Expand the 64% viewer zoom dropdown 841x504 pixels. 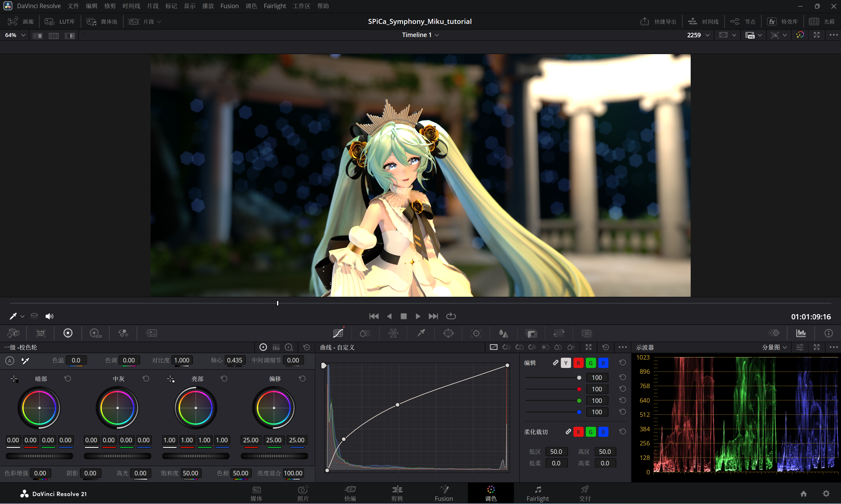(15, 35)
